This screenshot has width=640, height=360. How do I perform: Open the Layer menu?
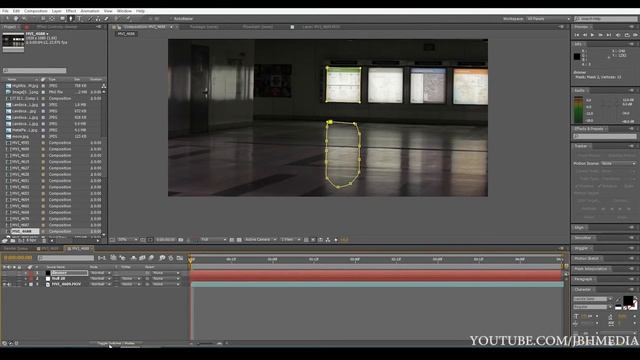(x=57, y=11)
